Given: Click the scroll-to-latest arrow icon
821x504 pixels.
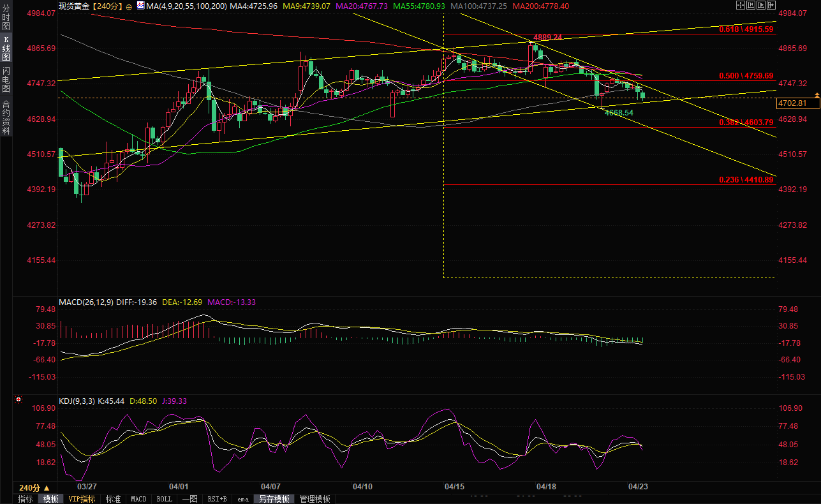Looking at the screenshot, I should 771,6.
